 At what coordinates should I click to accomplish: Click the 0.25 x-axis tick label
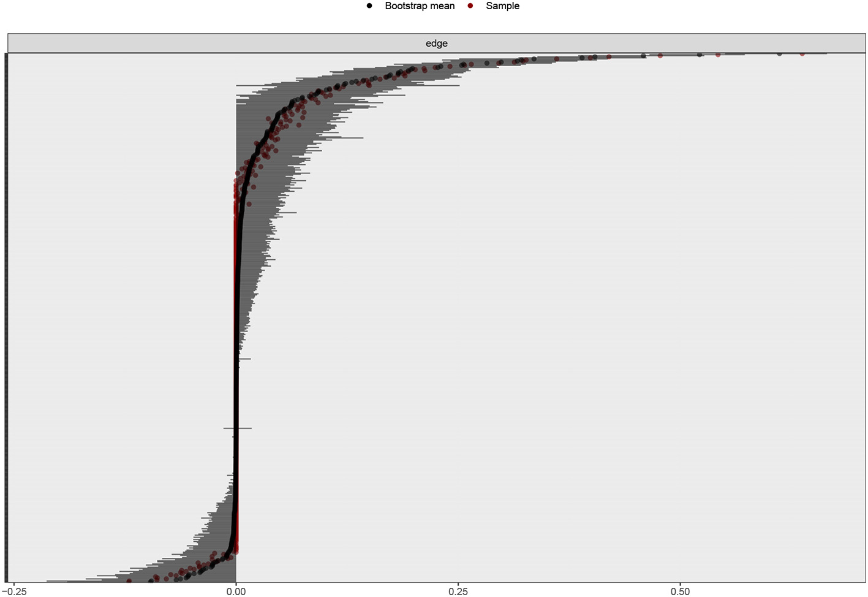click(458, 591)
